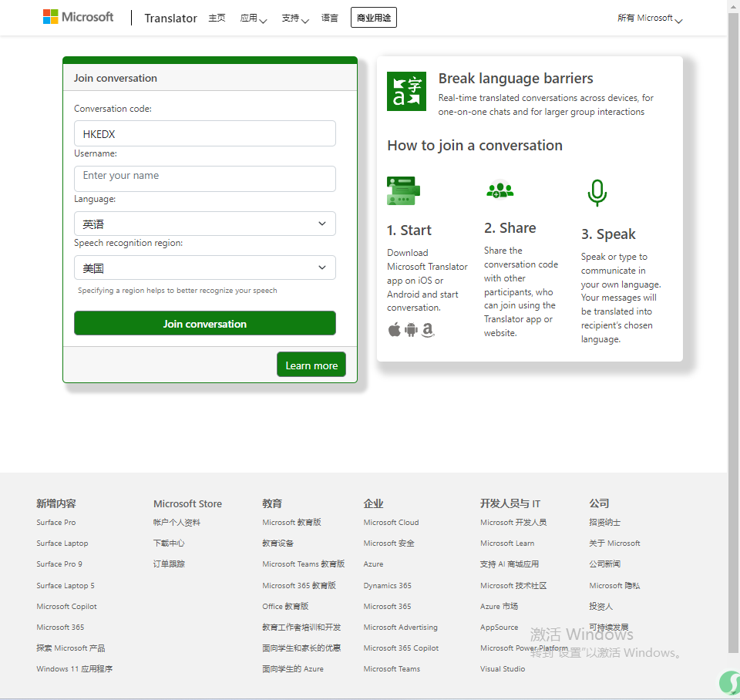Viewport: 740px width, 700px height.
Task: Expand the 应用 navigation menu
Action: (254, 18)
